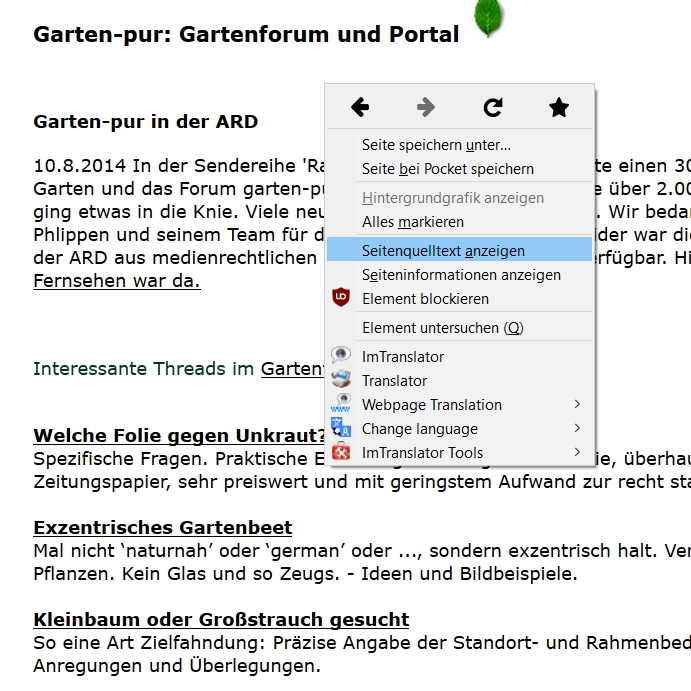Follow the 'Kleinbaum oder Großstrauch gesucht' link
Screen dimensions: 691x691
pyautogui.click(x=221, y=619)
